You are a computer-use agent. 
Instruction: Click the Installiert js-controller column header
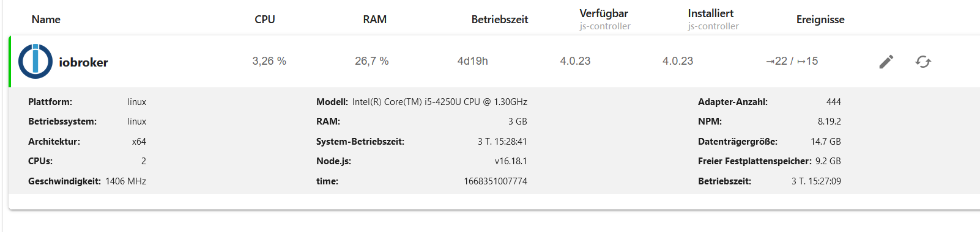[713, 19]
